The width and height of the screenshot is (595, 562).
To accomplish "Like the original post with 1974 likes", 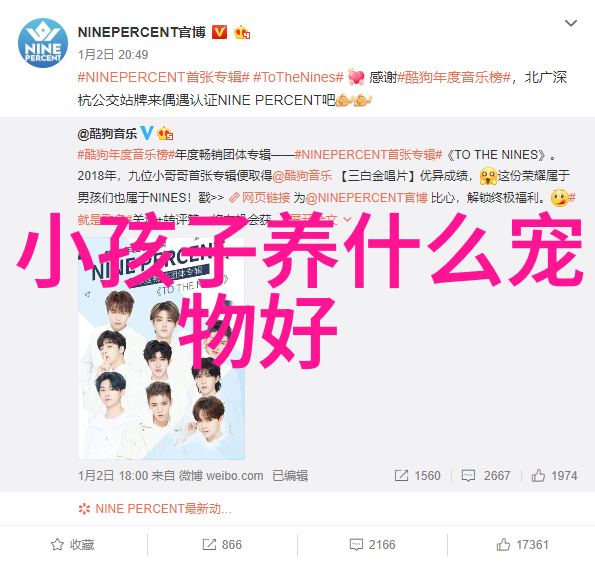I will 554,475.
